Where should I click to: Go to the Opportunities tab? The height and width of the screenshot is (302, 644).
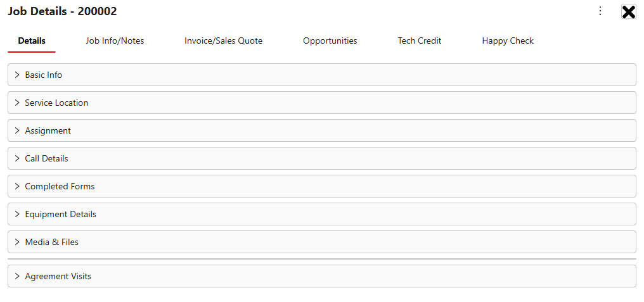pos(330,41)
